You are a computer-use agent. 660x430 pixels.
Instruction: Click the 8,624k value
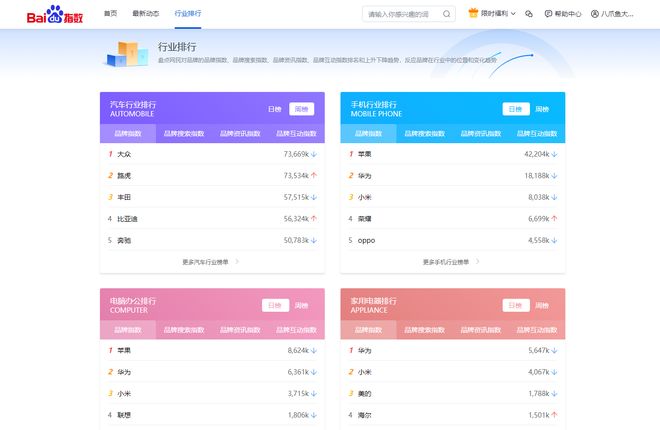tap(298, 350)
